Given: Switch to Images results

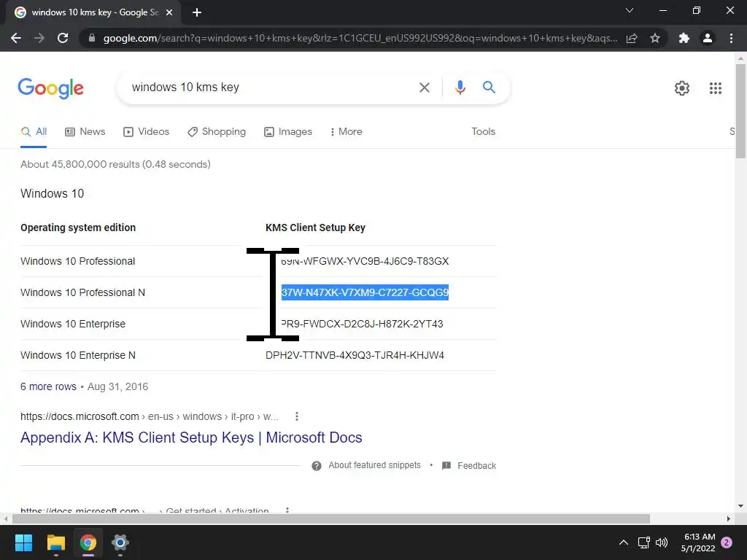Looking at the screenshot, I should (x=287, y=132).
